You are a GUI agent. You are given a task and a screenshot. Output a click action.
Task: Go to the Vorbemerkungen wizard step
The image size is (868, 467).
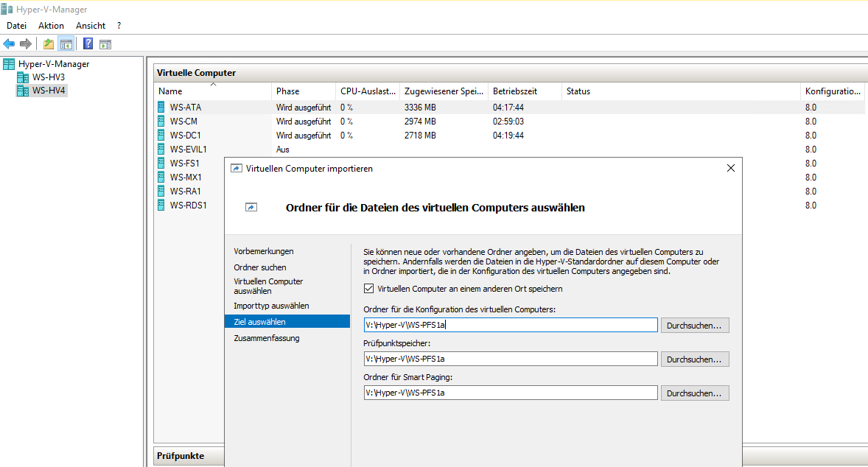pos(264,251)
